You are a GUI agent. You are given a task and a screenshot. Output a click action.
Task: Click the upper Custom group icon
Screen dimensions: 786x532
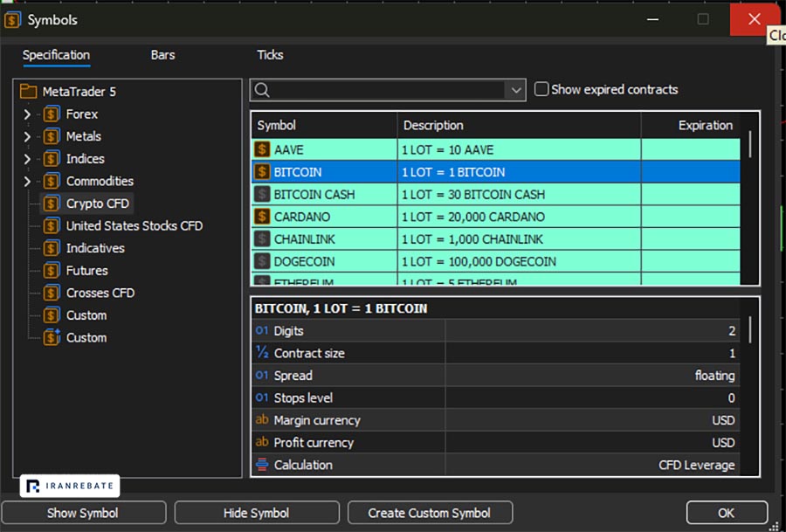pyautogui.click(x=52, y=314)
